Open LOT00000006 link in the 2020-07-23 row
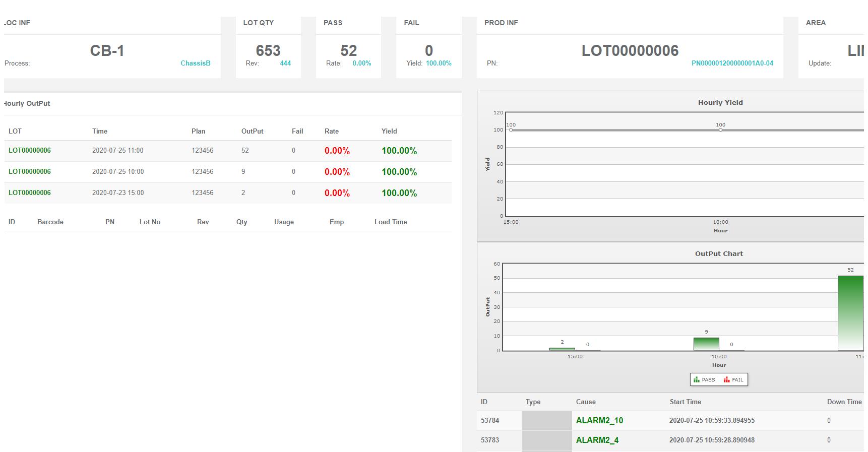The width and height of the screenshot is (868, 452). pos(30,193)
